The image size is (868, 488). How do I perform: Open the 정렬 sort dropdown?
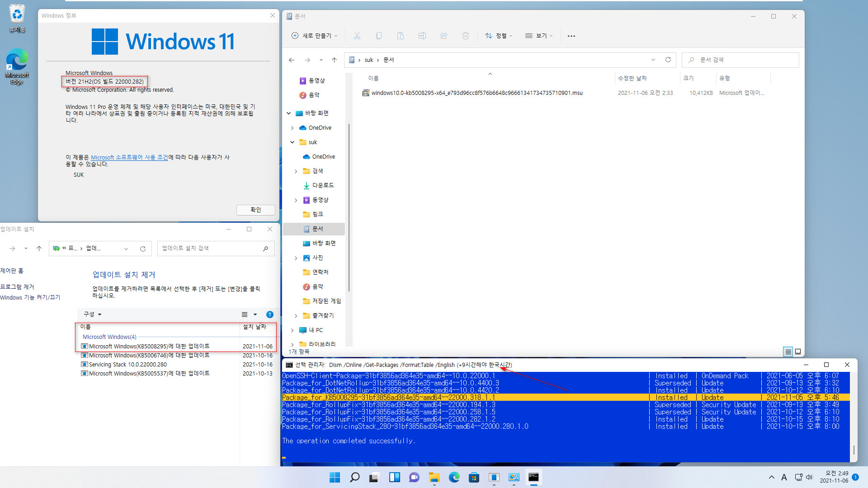tap(499, 36)
